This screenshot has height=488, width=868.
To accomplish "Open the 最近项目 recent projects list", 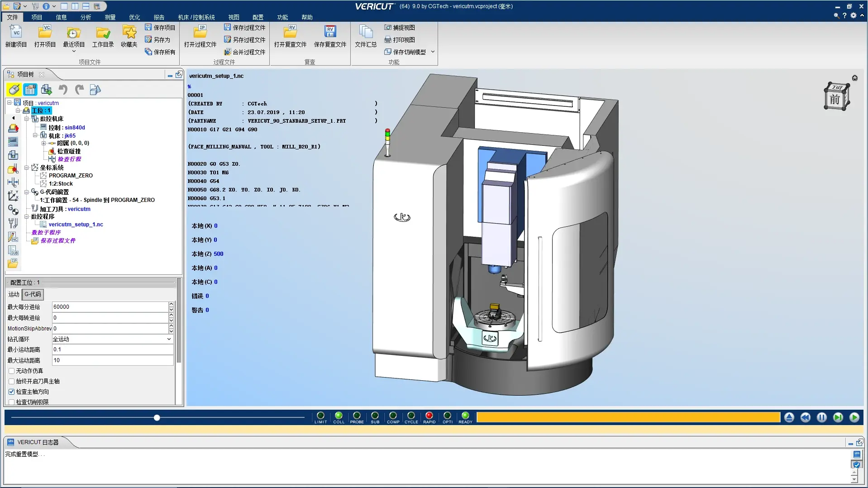I will click(74, 38).
